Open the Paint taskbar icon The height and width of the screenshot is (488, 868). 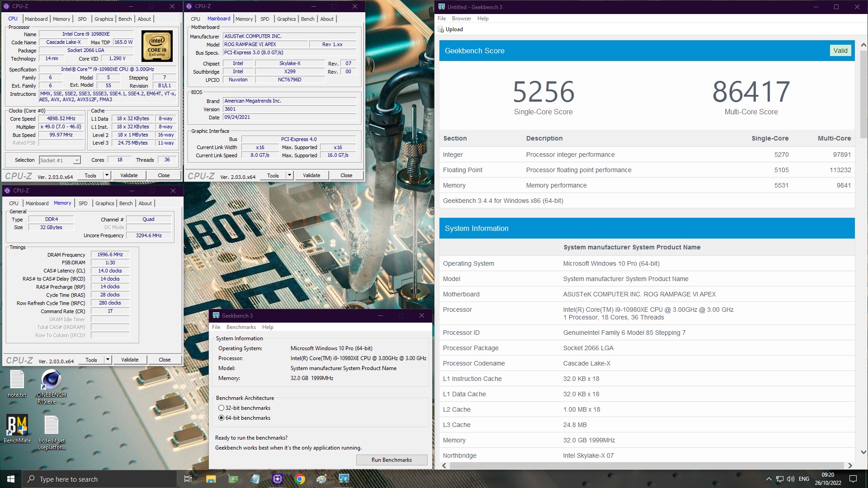coord(321,479)
